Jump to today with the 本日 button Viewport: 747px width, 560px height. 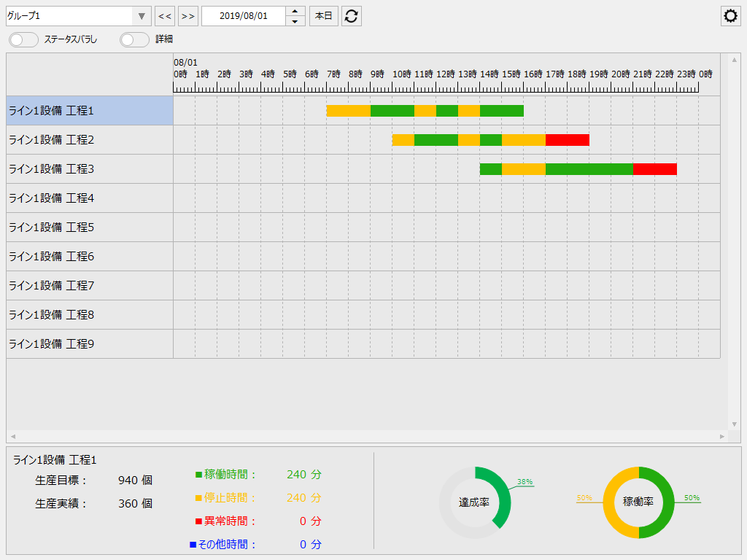click(323, 15)
